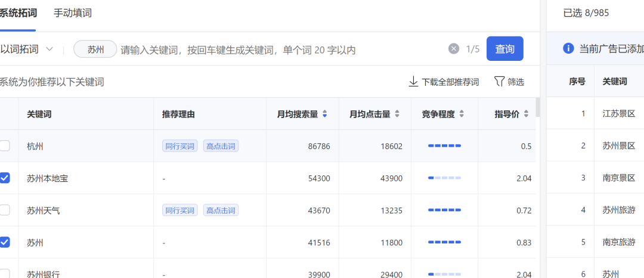Click 苏州景区 in selected list
The width and height of the screenshot is (644, 278).
coord(619,146)
